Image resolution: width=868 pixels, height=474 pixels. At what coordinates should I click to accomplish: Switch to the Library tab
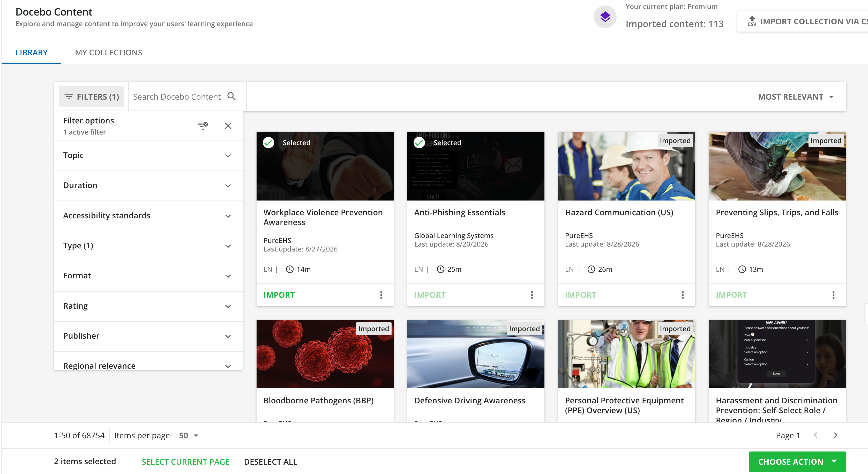click(x=31, y=53)
